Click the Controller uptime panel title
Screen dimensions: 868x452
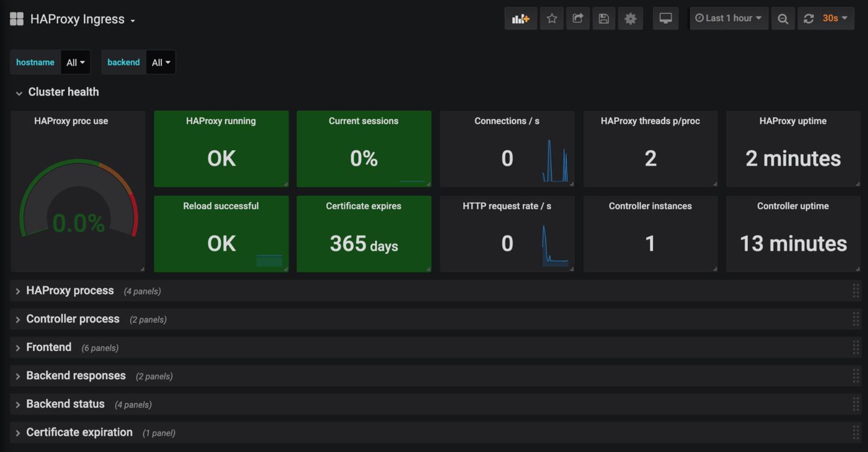(793, 206)
